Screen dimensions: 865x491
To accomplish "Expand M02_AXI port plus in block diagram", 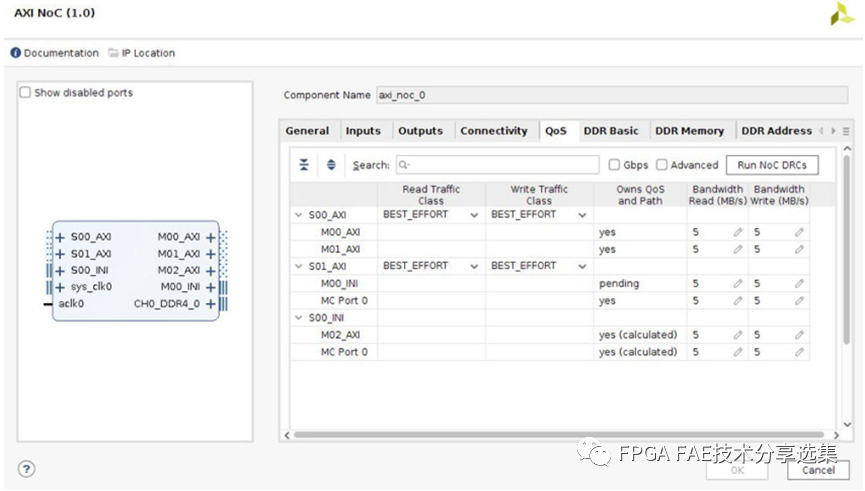I will (210, 271).
